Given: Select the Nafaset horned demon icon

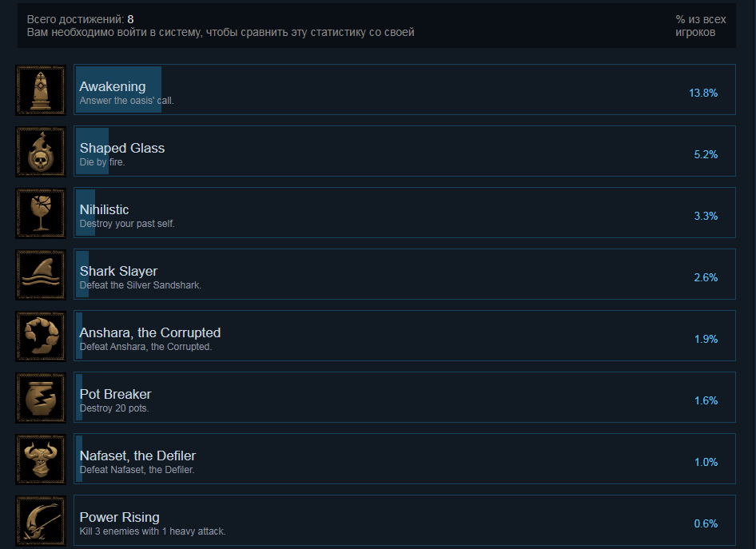Looking at the screenshot, I should pos(41,459).
